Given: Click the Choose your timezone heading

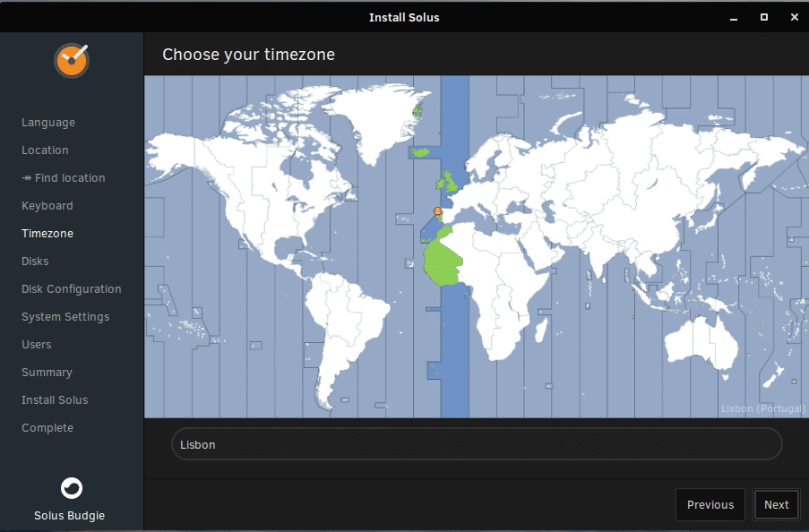Looking at the screenshot, I should click(249, 55).
